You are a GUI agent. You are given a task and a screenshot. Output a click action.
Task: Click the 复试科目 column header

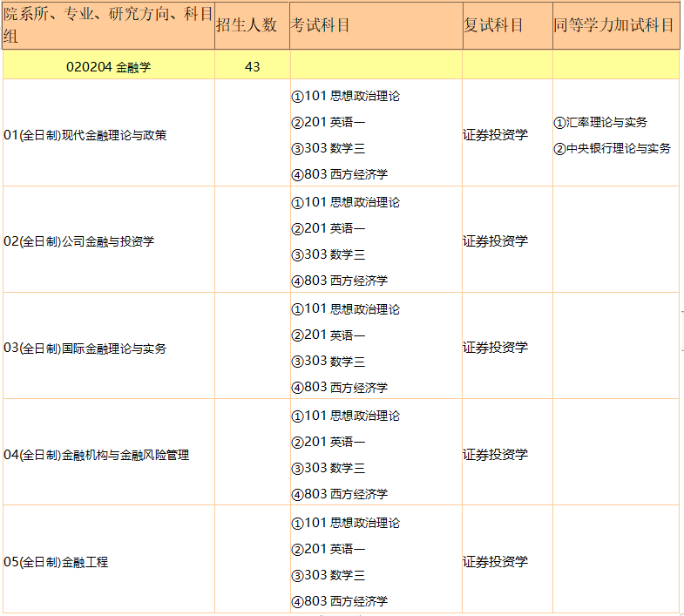pos(493,26)
